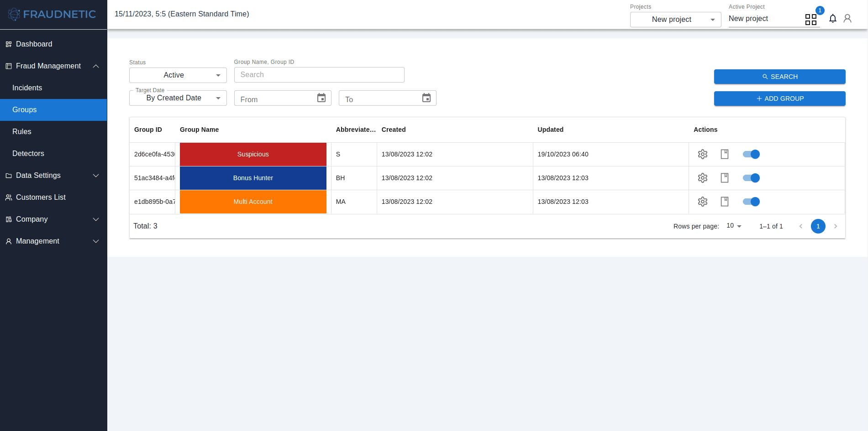Open Rules in sidebar
The height and width of the screenshot is (431, 868).
[53, 132]
